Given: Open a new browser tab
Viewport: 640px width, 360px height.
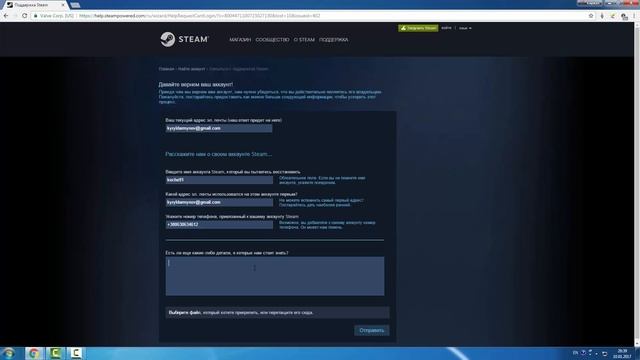Looking at the screenshot, I should click(x=75, y=5).
